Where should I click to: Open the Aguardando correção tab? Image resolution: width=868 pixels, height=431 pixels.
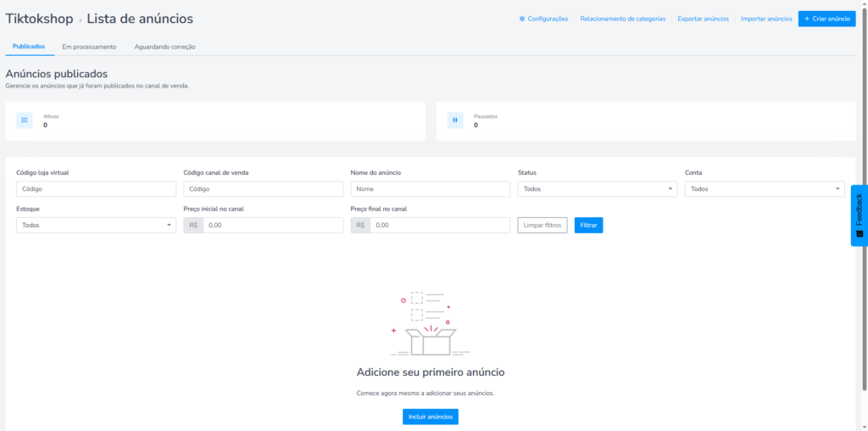164,47
